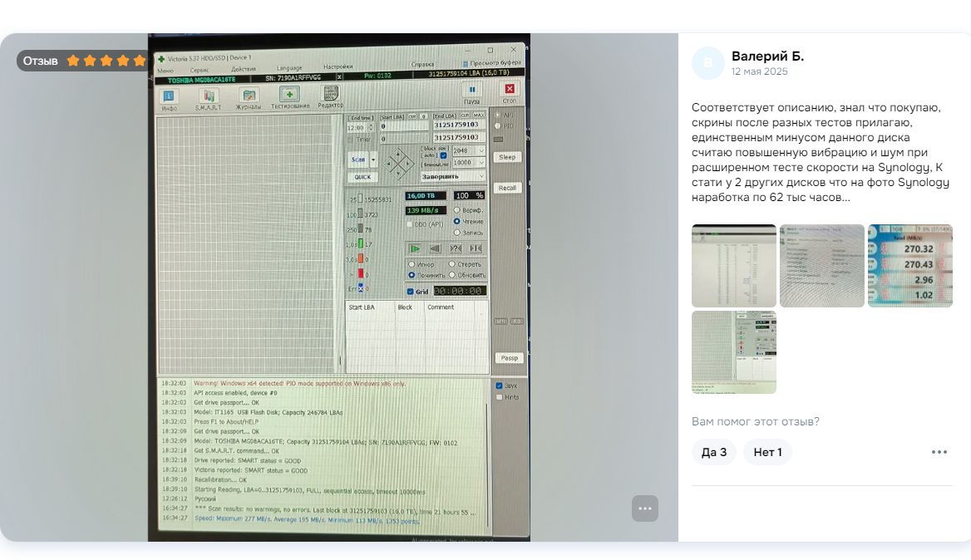Screen dimensions: 971x560
Task: Open the Меню menu
Action: 165,71
